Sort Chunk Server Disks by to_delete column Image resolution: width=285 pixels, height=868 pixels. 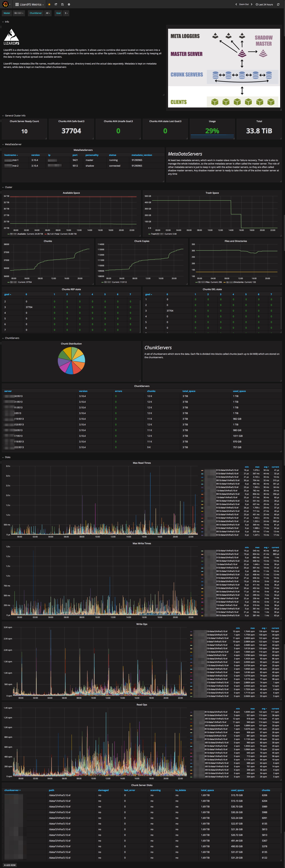pyautogui.click(x=180, y=790)
